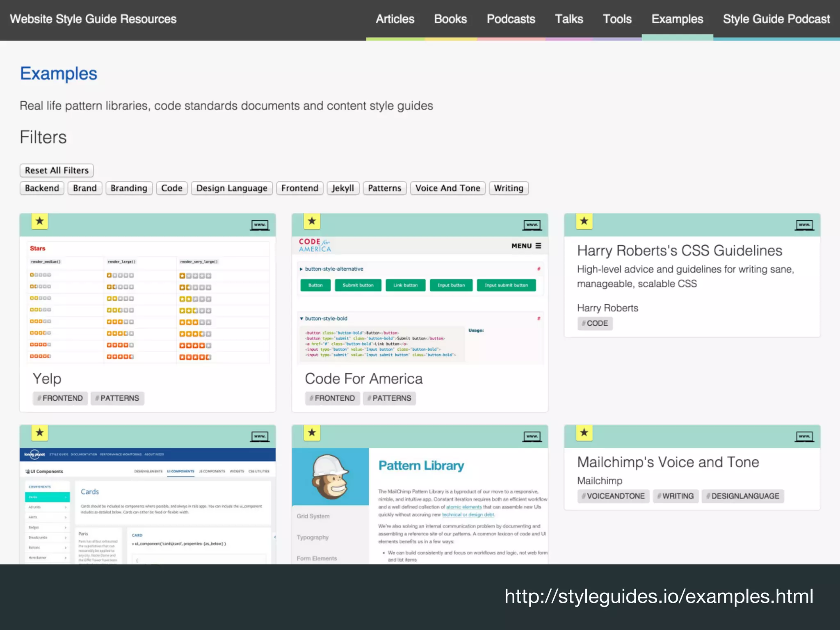
Task: Toggle the Brand filter
Action: [85, 188]
